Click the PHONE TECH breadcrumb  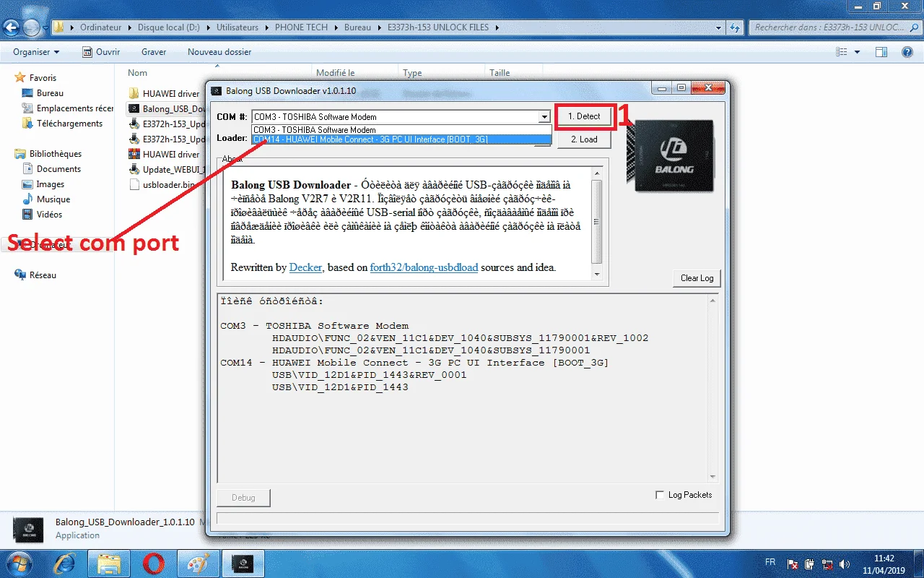(301, 27)
